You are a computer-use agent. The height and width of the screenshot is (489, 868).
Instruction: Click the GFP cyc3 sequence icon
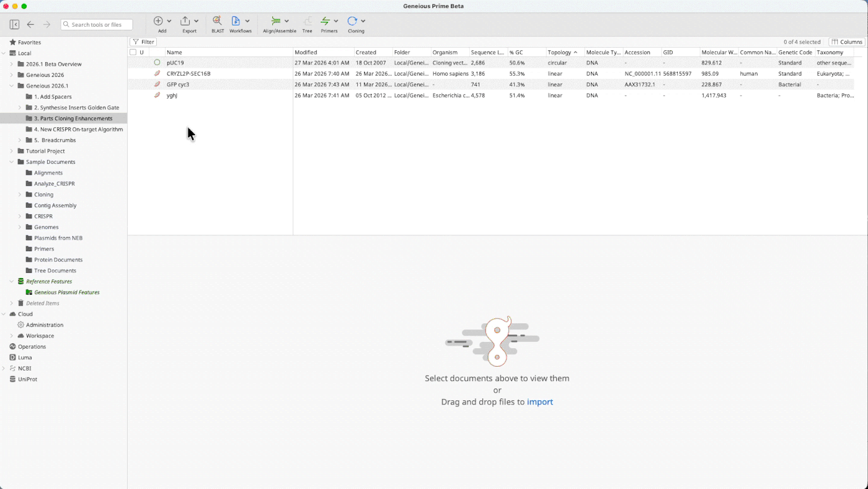157,84
